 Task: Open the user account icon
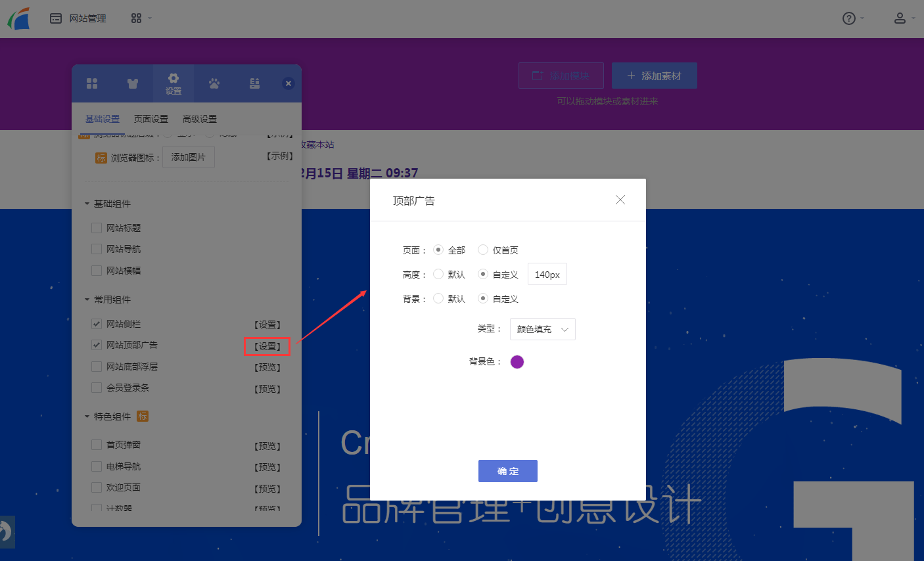tap(904, 18)
